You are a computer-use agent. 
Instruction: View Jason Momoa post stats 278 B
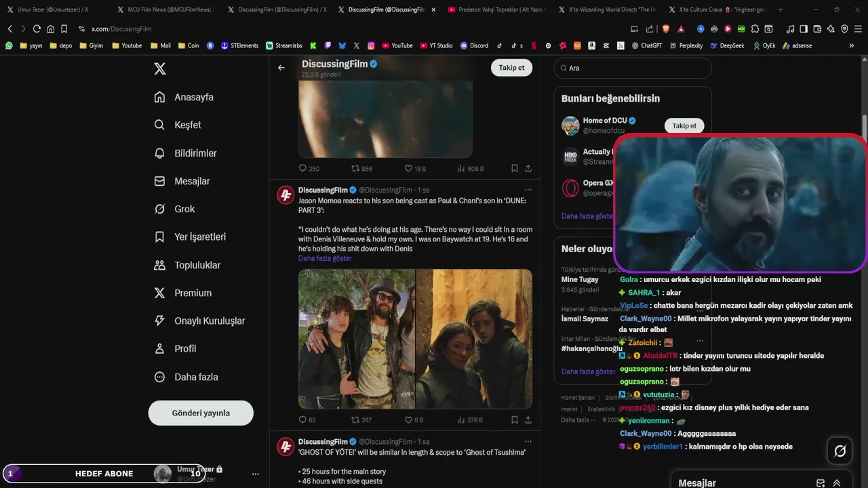471,420
